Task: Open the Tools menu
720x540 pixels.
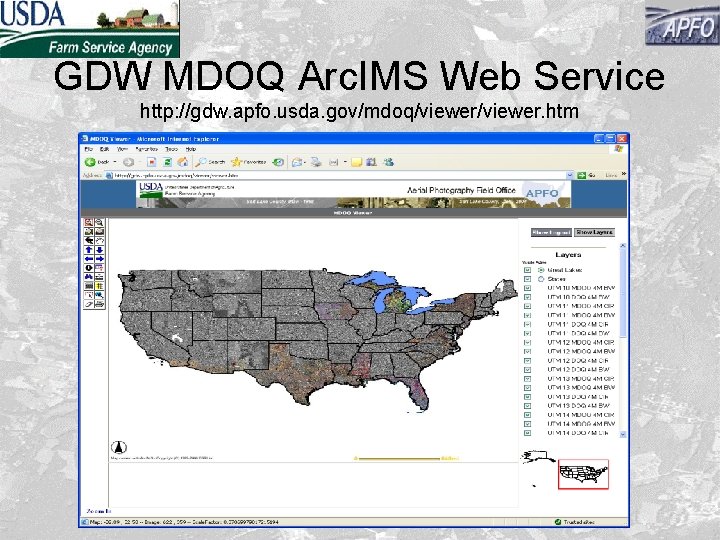Action: point(171,149)
